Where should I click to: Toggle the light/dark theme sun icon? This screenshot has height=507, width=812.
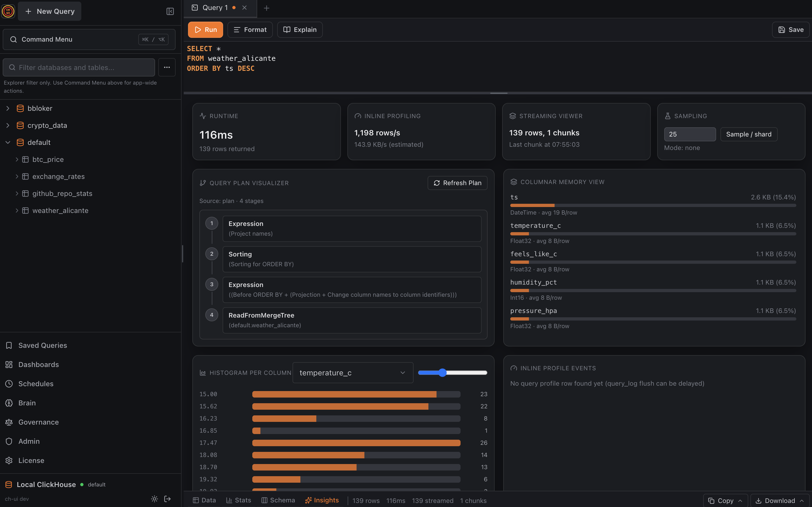pyautogui.click(x=154, y=499)
